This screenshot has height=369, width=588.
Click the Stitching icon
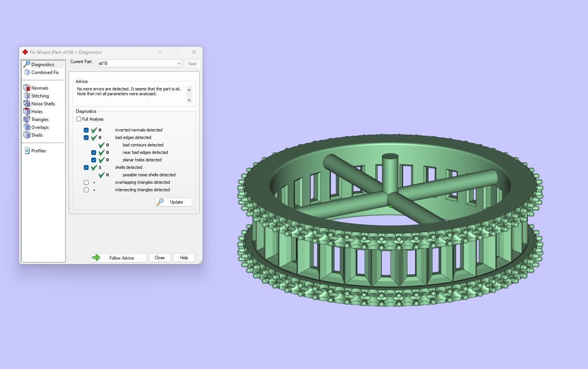click(27, 96)
